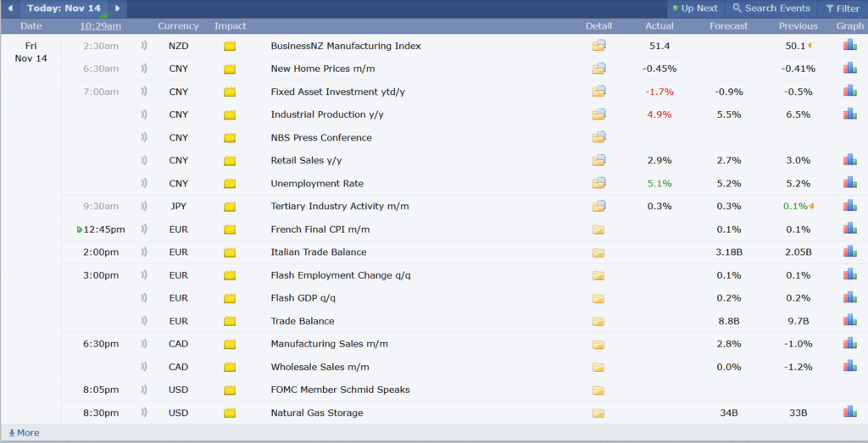Click the 10:29am time zone link
This screenshot has width=868, height=443.
100,26
